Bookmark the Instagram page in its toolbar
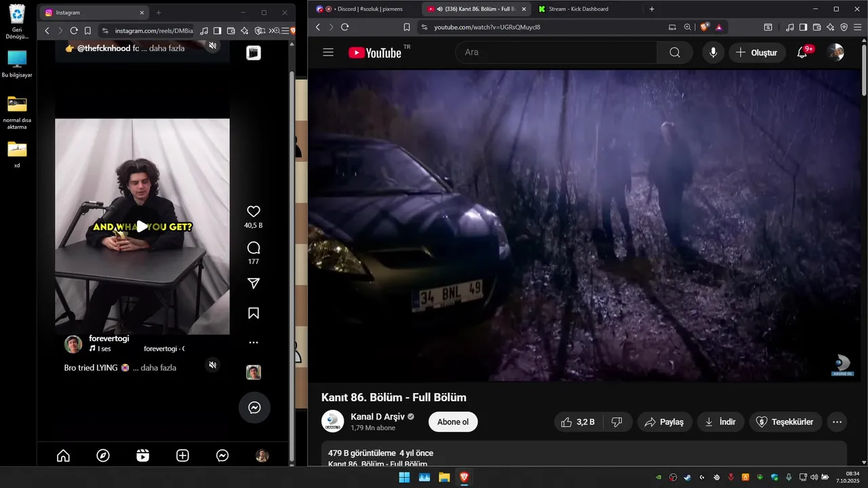 [87, 30]
